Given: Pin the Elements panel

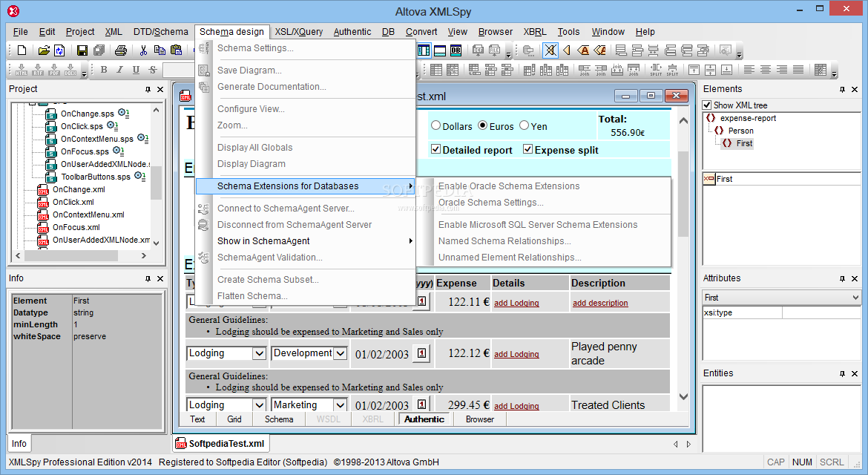Looking at the screenshot, I should click(842, 89).
